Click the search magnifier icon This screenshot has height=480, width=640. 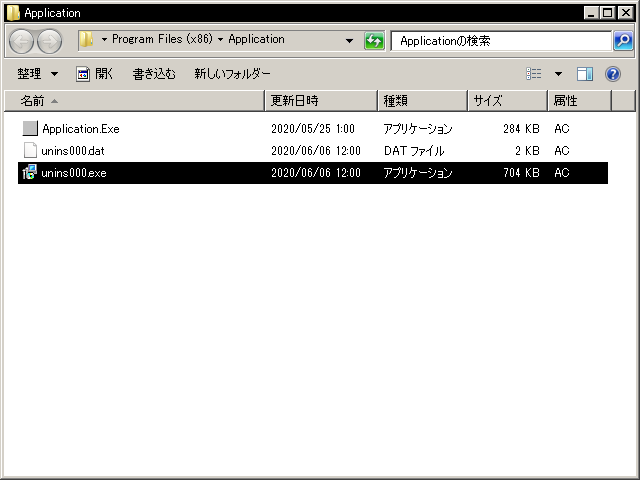click(x=622, y=41)
